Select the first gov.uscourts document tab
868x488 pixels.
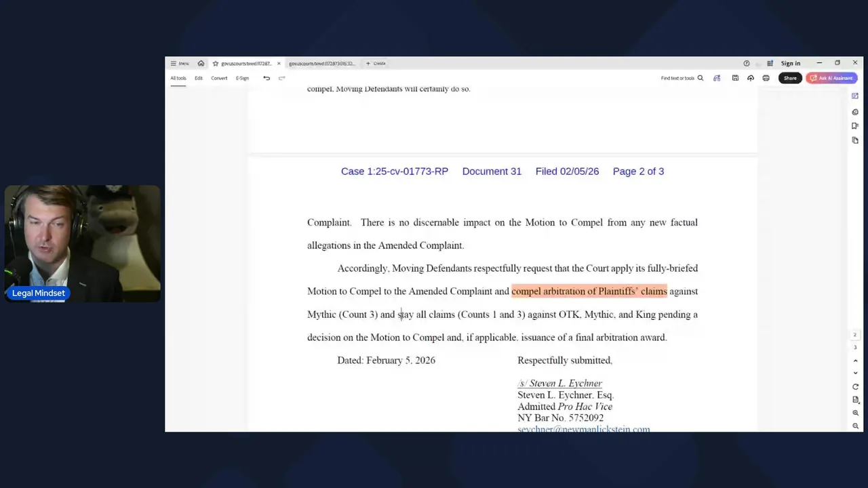click(246, 64)
